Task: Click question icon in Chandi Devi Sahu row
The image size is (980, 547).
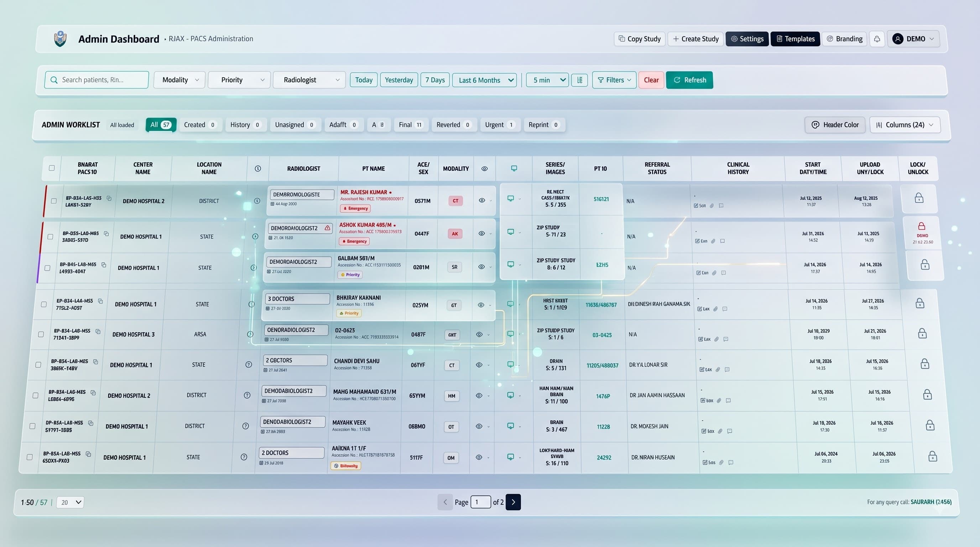Action: [249, 364]
